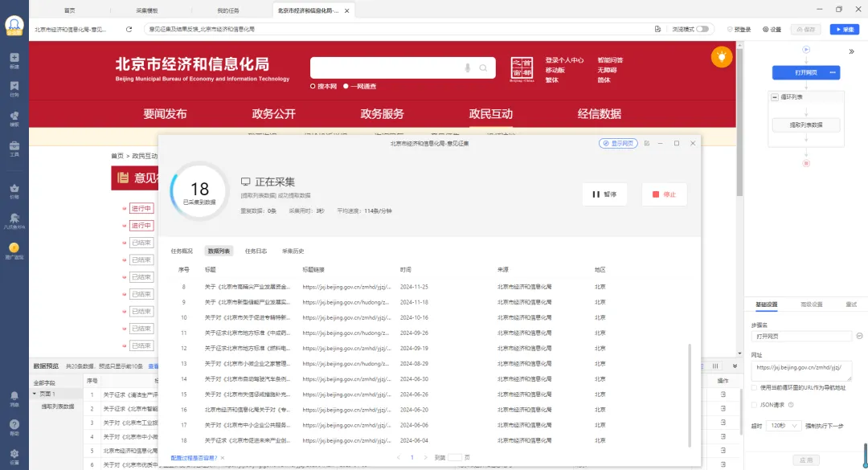
Task: Click the 显示网页 button
Action: (618, 143)
